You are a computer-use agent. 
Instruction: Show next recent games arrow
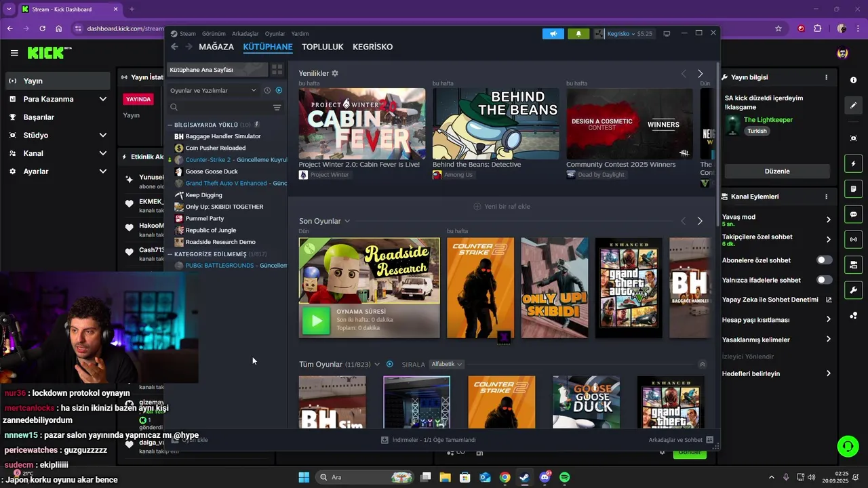pos(700,221)
